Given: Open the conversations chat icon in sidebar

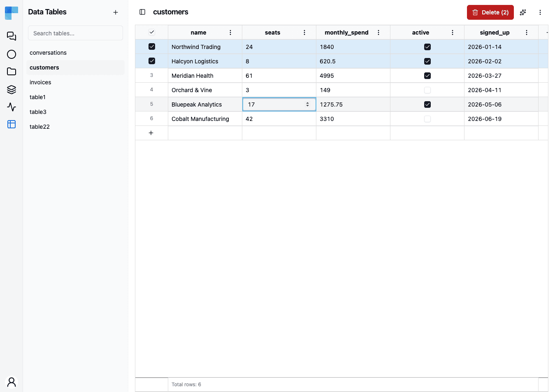Looking at the screenshot, I should click(x=12, y=36).
